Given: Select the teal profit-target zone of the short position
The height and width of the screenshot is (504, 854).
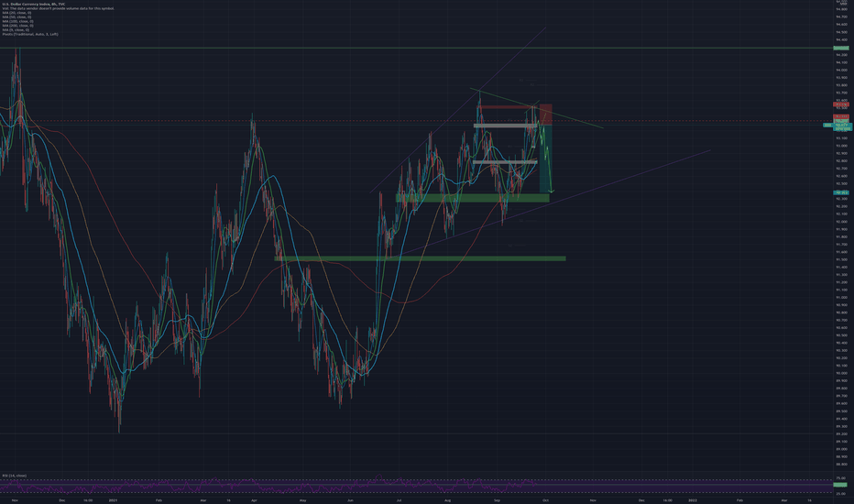Looking at the screenshot, I should (546, 159).
